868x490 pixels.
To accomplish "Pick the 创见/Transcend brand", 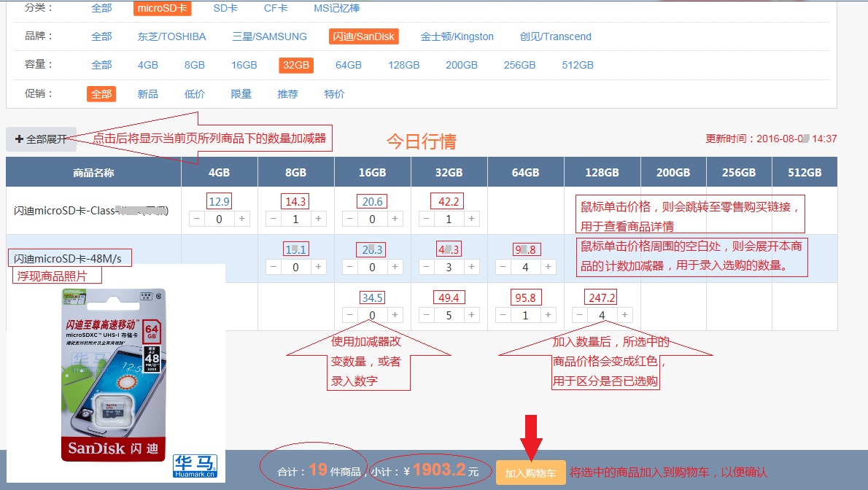I will click(x=556, y=36).
